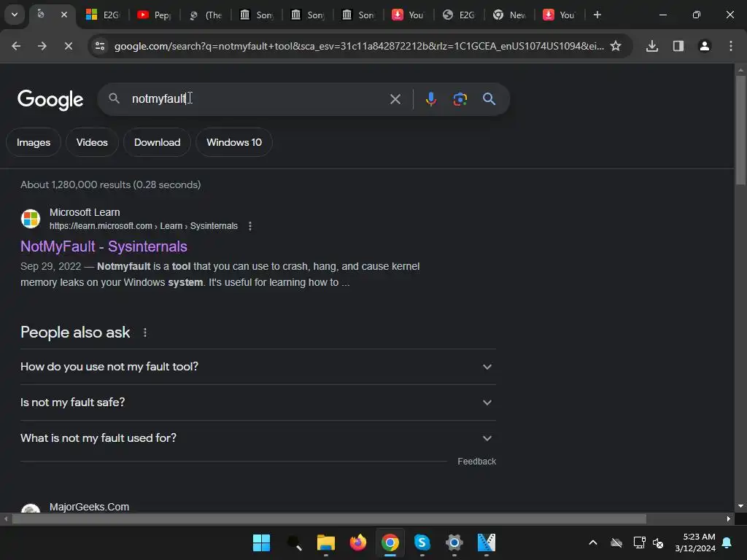
Task: Go forward to the next page
Action: pyautogui.click(x=42, y=46)
